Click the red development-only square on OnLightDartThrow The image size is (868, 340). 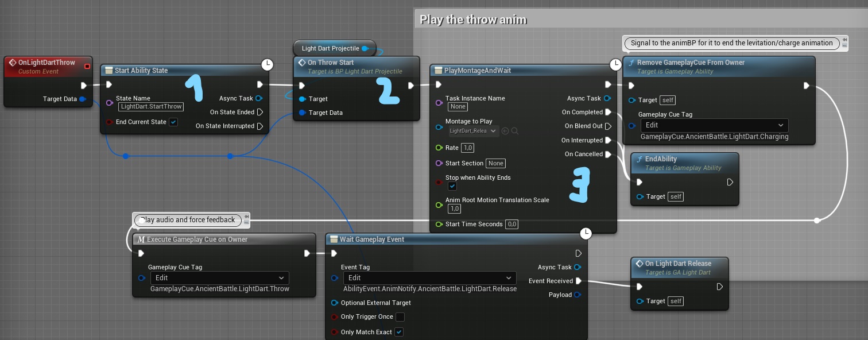click(x=87, y=66)
